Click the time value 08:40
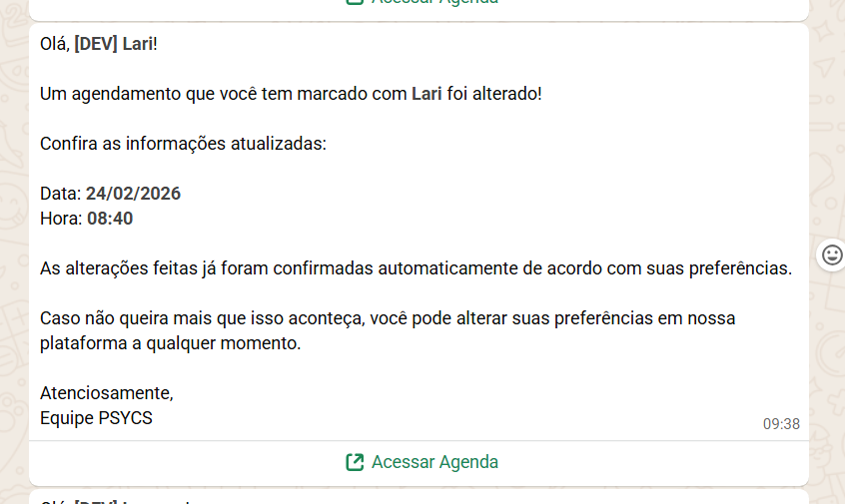 110,219
